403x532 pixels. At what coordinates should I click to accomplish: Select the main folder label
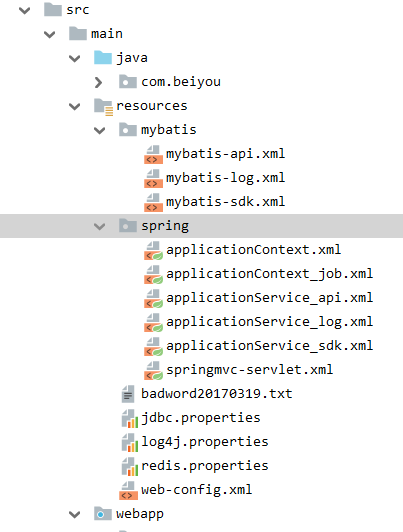click(x=107, y=34)
